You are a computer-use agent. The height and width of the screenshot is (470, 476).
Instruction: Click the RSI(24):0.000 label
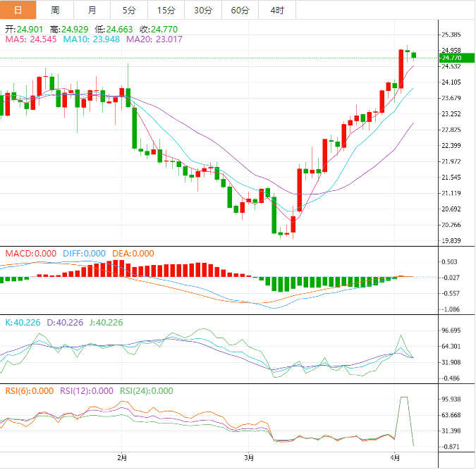146,391
